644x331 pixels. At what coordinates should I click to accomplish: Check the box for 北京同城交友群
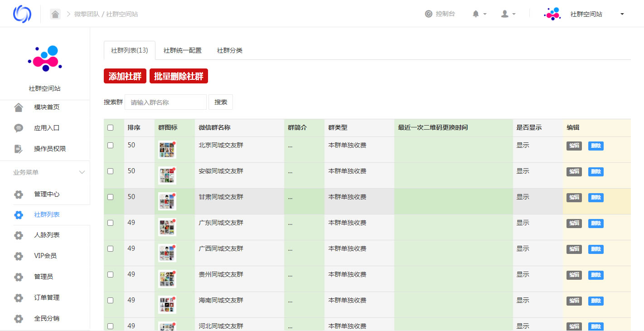point(110,146)
